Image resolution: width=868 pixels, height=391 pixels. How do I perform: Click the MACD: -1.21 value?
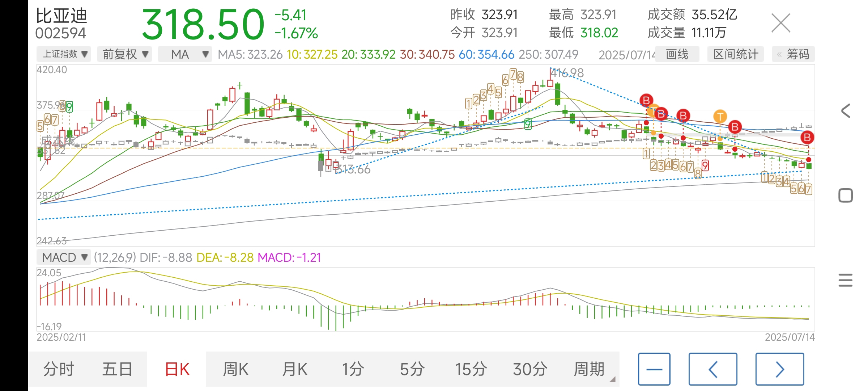[x=289, y=257]
